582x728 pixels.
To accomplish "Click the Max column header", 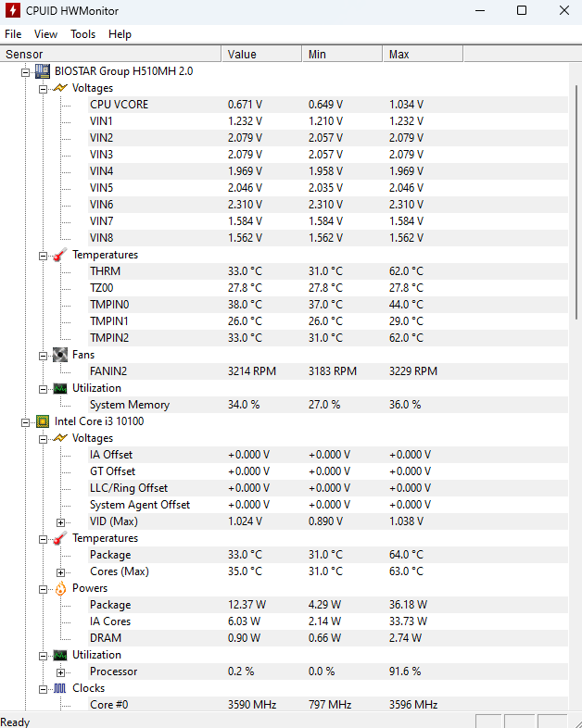I will point(423,54).
